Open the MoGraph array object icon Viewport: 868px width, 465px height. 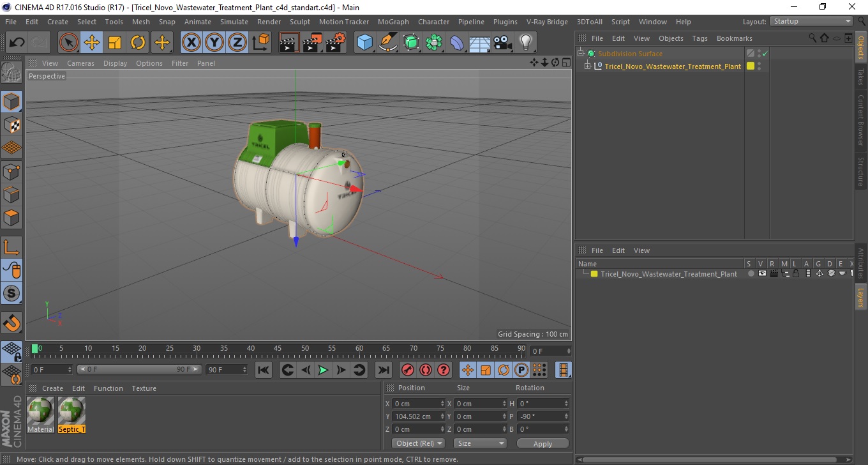click(434, 43)
